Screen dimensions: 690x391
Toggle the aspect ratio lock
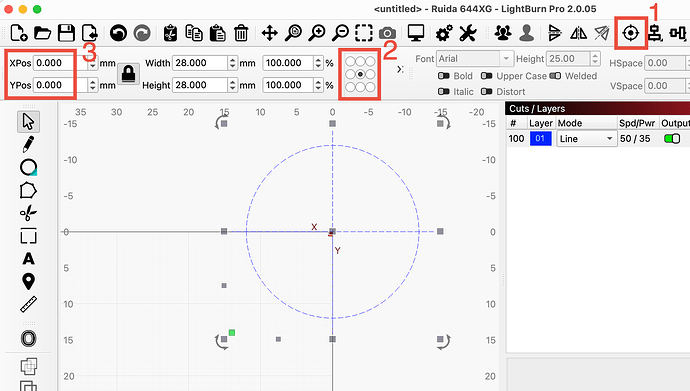click(x=128, y=73)
